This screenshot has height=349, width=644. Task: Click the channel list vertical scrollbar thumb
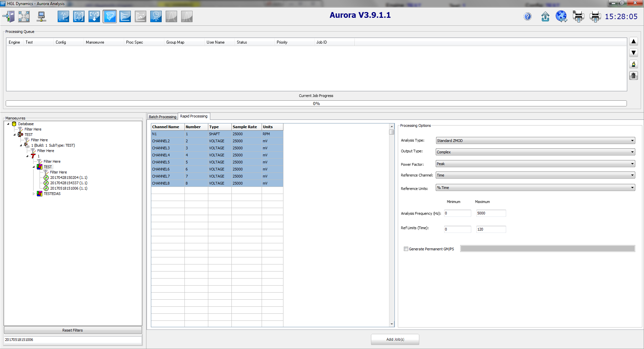(x=391, y=132)
